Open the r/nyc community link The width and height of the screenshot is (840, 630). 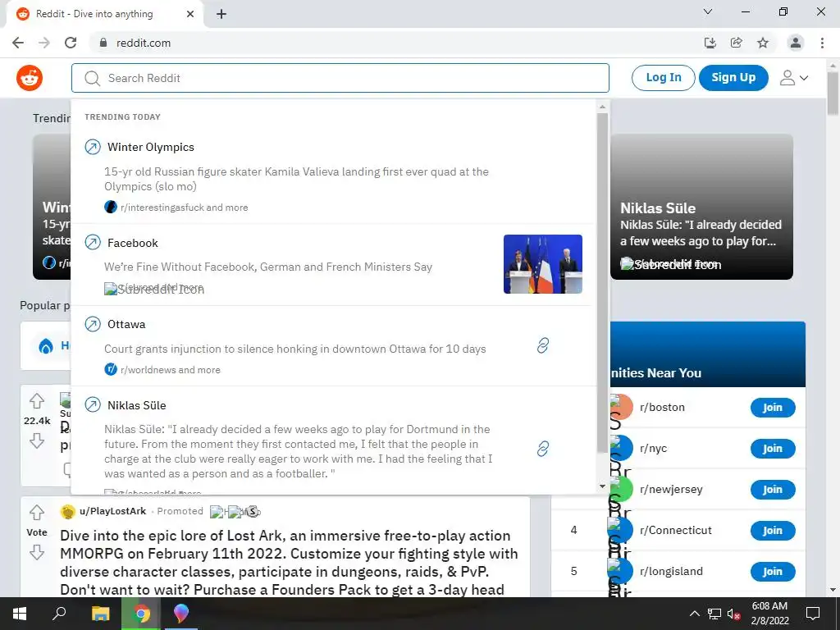tap(653, 449)
